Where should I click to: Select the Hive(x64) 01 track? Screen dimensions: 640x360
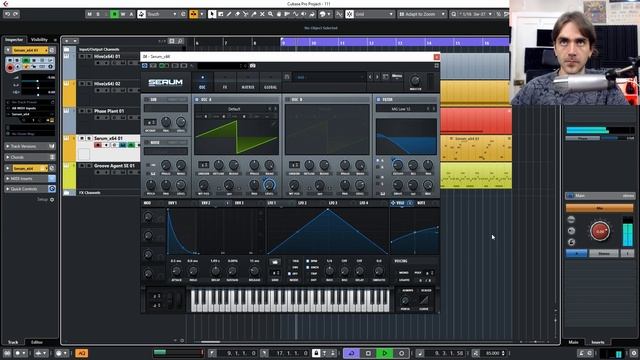tap(107, 56)
